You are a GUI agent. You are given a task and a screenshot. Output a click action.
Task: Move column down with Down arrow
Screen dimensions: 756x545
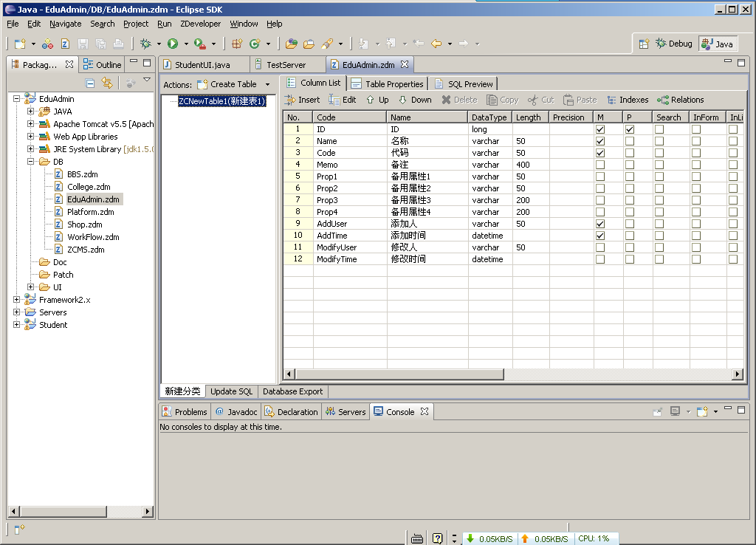click(403, 100)
